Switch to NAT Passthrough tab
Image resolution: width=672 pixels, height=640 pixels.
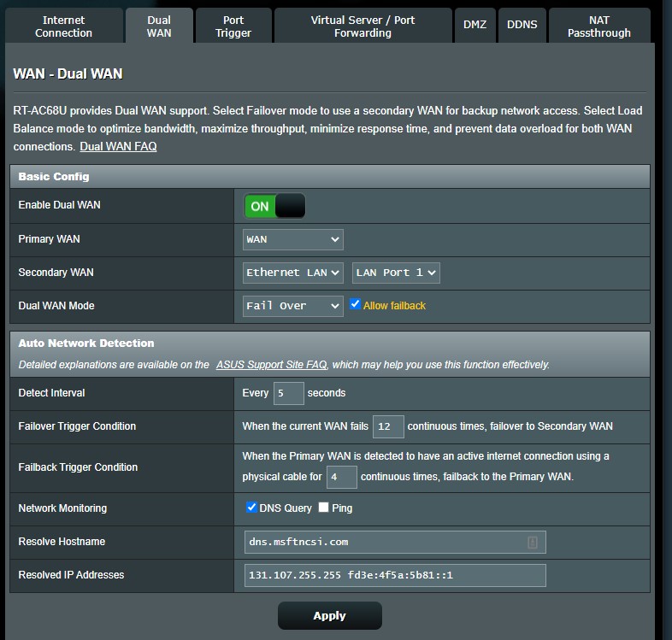tap(599, 26)
